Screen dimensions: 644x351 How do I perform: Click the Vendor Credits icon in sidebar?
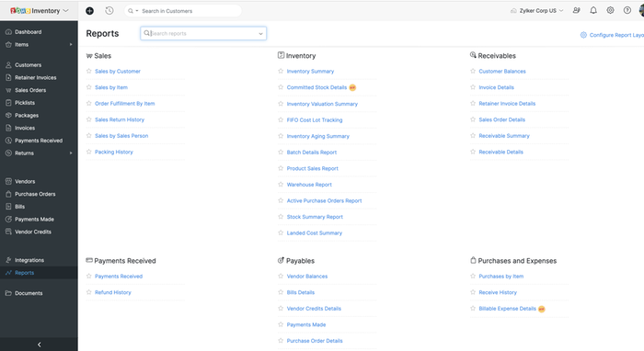coord(8,232)
